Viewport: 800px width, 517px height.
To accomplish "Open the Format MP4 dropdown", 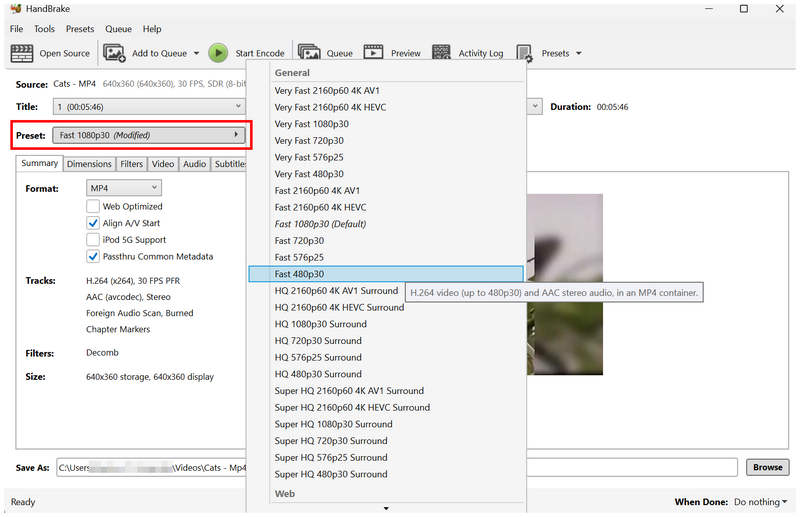I will coord(123,188).
